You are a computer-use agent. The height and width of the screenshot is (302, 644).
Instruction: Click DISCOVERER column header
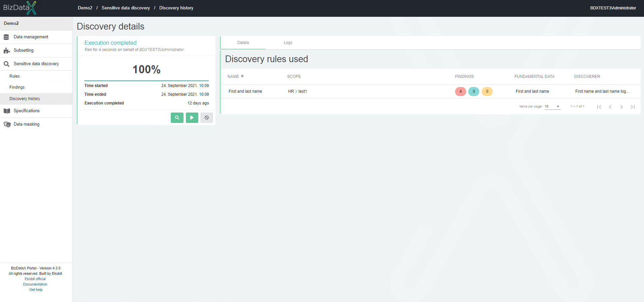tap(587, 77)
